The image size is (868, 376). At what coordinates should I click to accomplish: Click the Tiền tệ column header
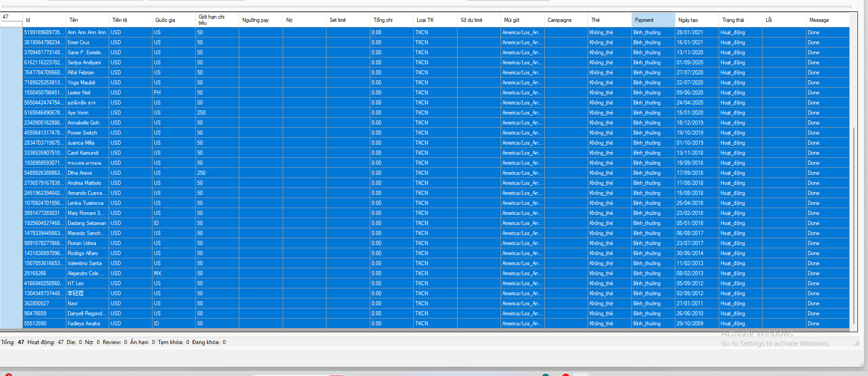(131, 20)
